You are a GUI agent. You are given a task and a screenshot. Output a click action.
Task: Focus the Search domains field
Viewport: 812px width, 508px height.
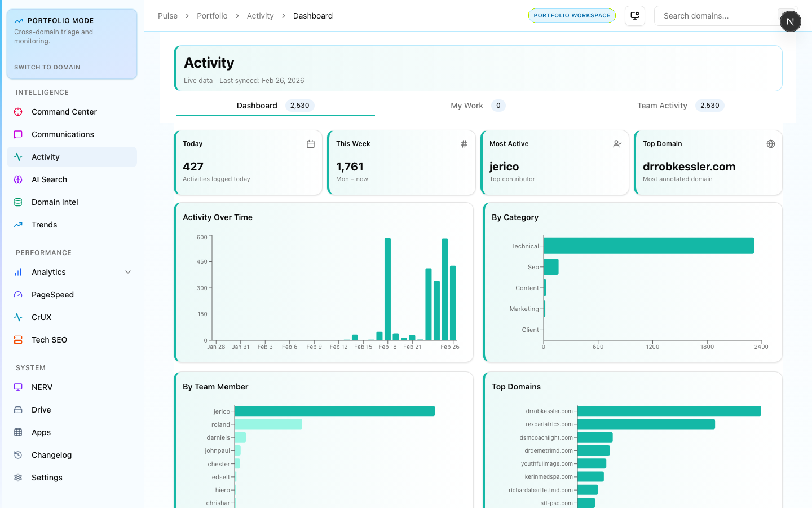click(716, 16)
